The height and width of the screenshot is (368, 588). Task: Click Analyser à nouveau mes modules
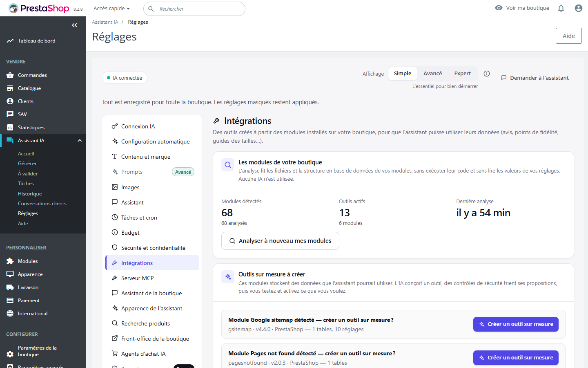280,241
